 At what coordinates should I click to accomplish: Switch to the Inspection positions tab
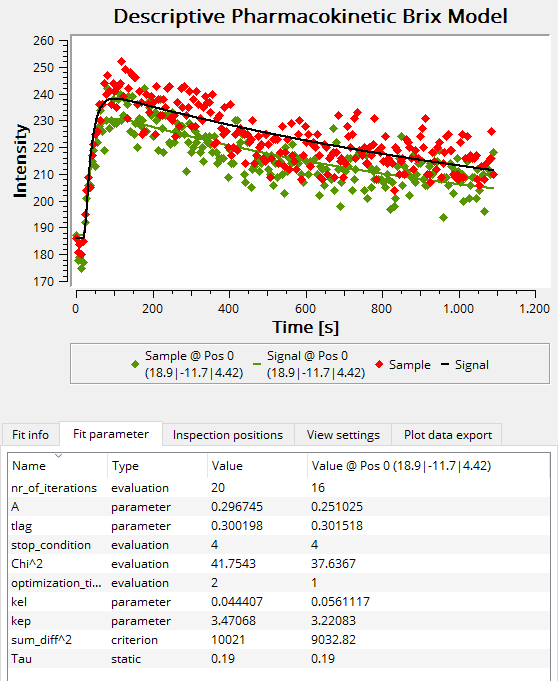coord(228,435)
